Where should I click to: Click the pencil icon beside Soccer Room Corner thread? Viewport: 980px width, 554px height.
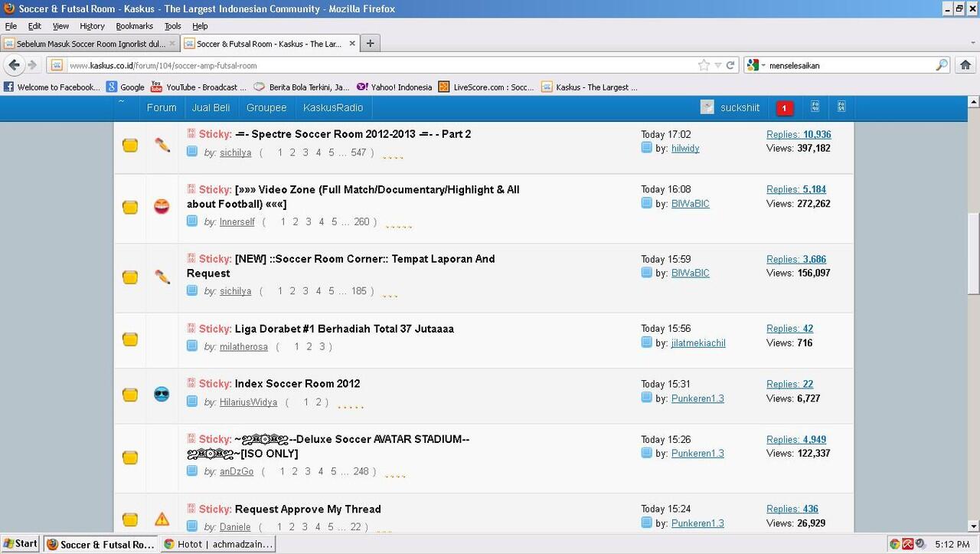pyautogui.click(x=162, y=277)
